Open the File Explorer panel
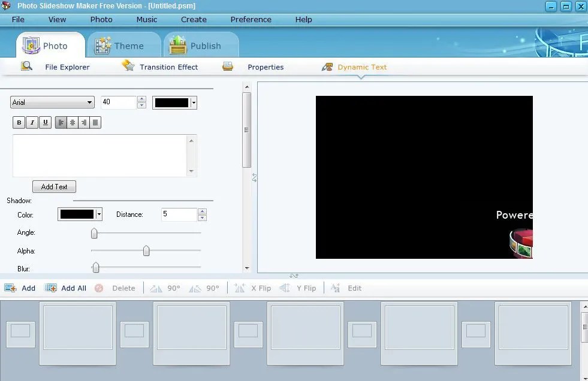The image size is (588, 381). pos(67,66)
